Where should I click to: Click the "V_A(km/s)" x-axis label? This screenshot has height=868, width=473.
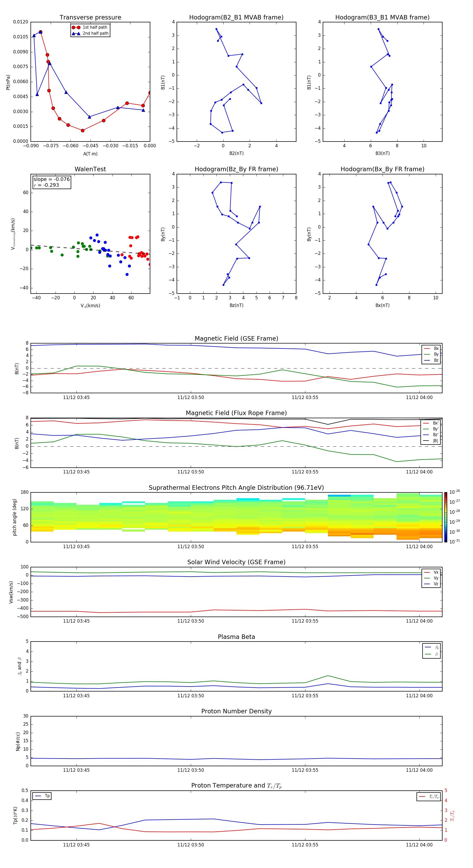90,306
